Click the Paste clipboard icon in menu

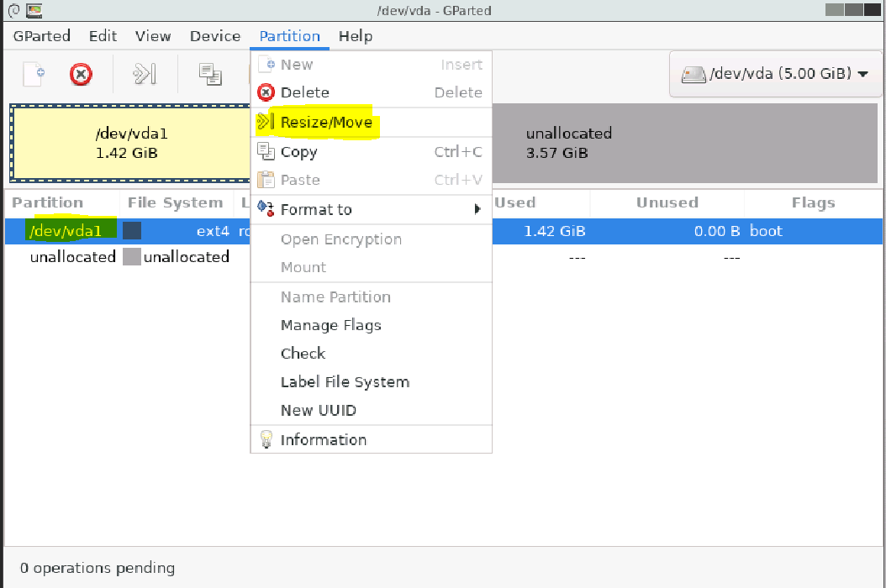coord(266,180)
